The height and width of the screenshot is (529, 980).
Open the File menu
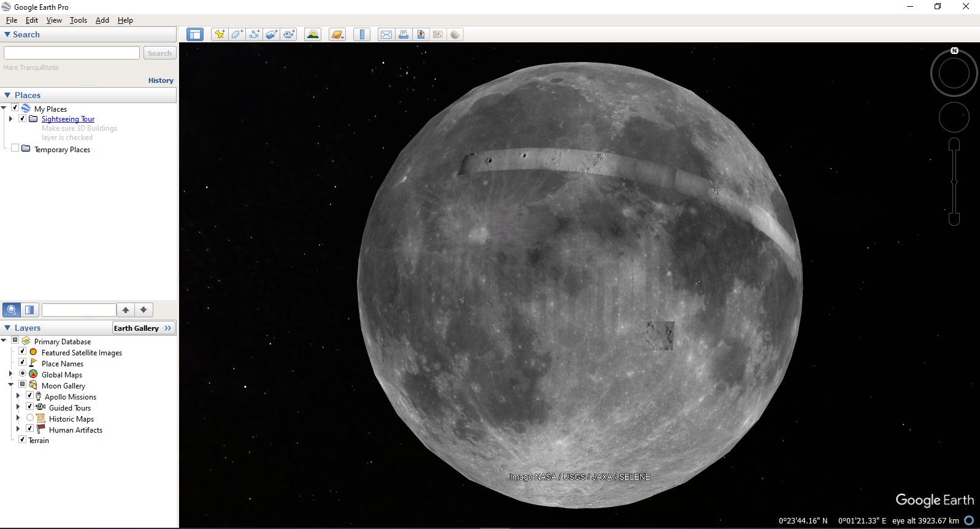(12, 20)
